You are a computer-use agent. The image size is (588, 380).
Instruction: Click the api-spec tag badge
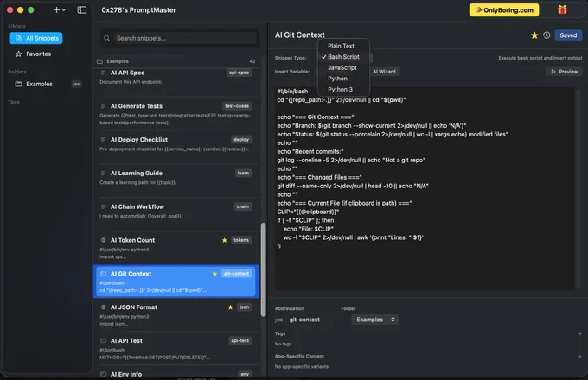(x=239, y=73)
